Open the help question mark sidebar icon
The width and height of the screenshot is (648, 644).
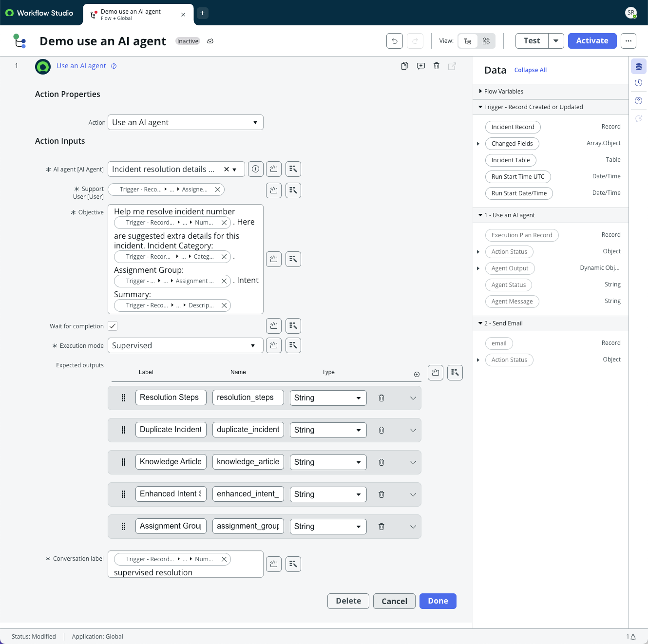pos(639,101)
